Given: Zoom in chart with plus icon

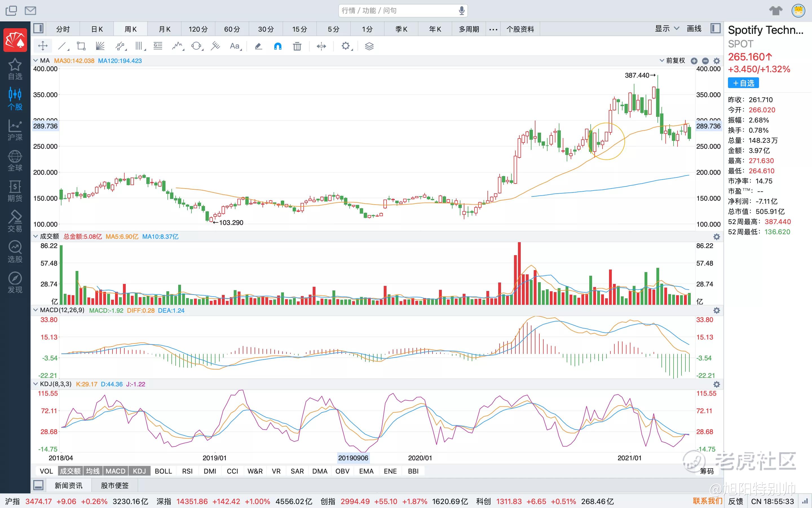Looking at the screenshot, I should (x=694, y=61).
